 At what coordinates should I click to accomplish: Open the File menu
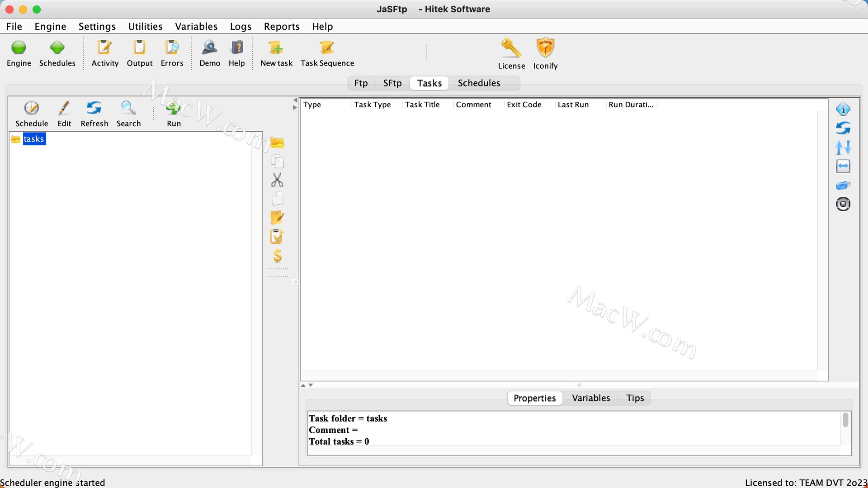[x=14, y=26]
